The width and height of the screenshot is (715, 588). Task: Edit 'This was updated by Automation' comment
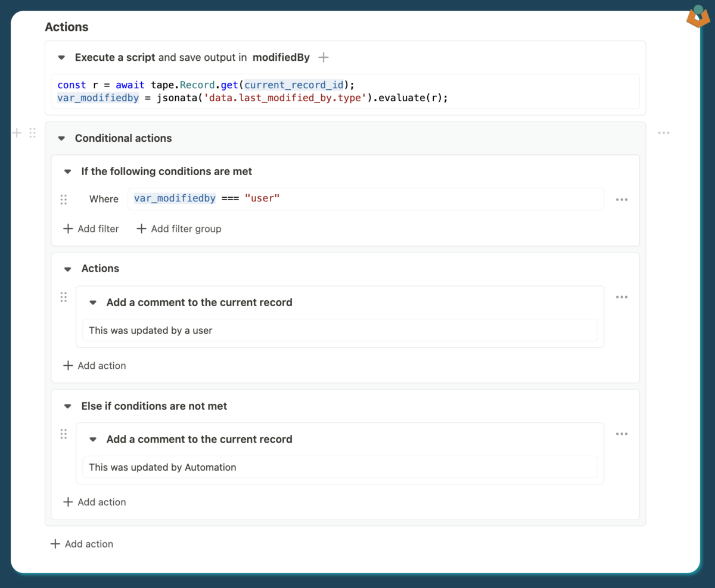pos(340,467)
